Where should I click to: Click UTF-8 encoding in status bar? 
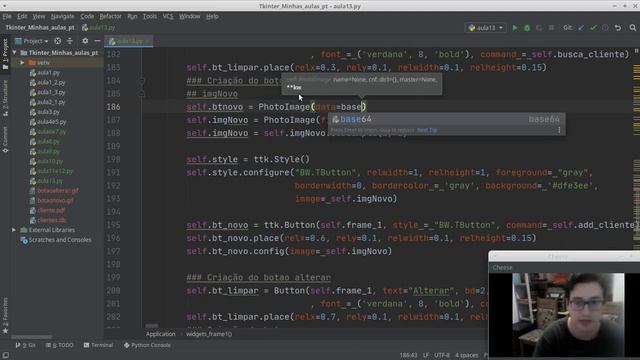point(442,355)
